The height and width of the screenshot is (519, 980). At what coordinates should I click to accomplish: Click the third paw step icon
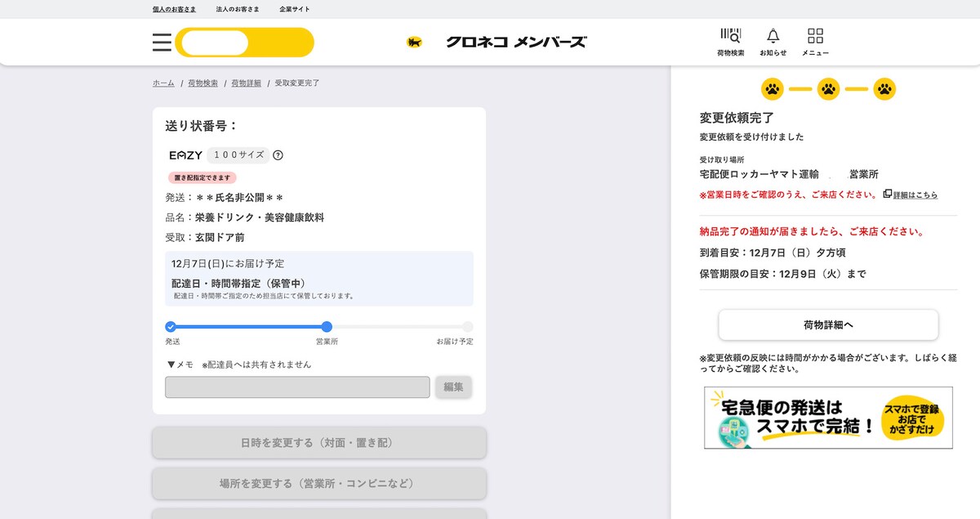tap(884, 88)
